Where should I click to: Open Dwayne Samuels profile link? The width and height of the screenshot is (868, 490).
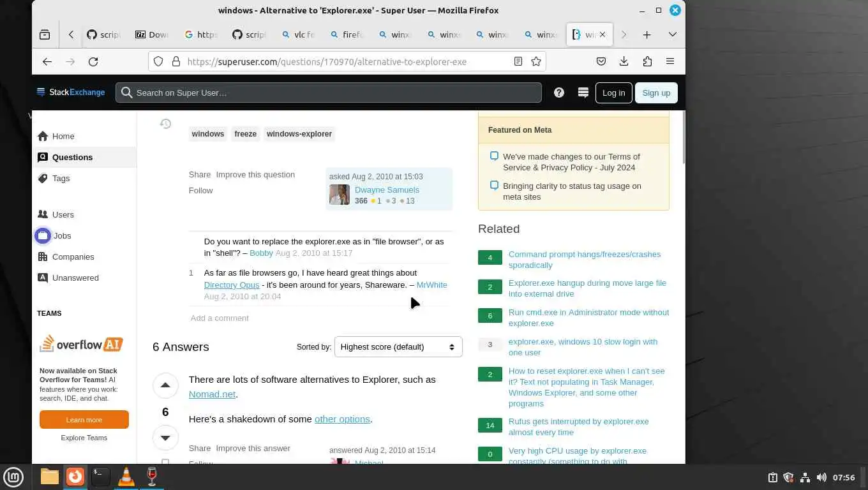pos(387,189)
